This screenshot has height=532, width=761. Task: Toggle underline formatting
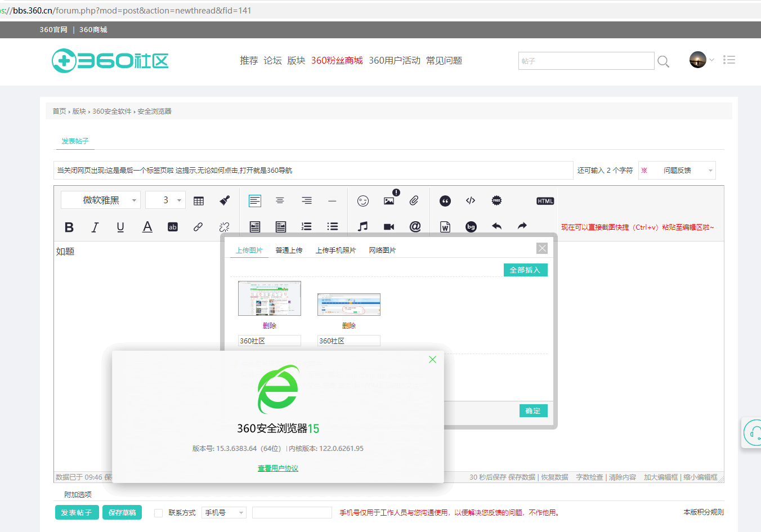(x=120, y=227)
